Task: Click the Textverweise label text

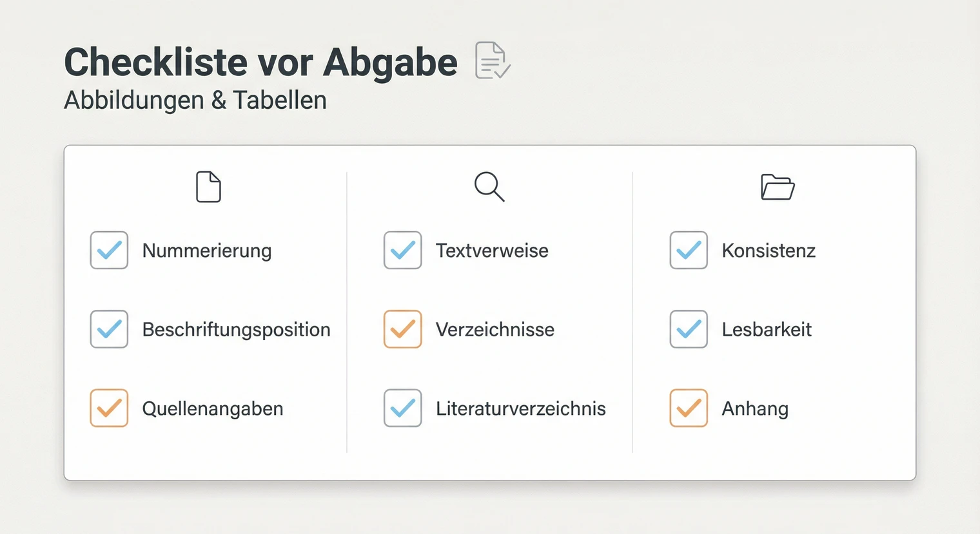Action: click(x=493, y=251)
